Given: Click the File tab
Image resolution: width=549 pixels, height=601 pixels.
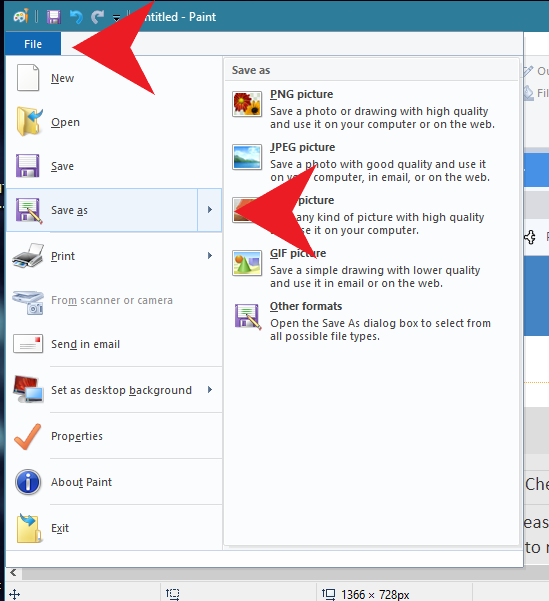Looking at the screenshot, I should pyautogui.click(x=33, y=44).
